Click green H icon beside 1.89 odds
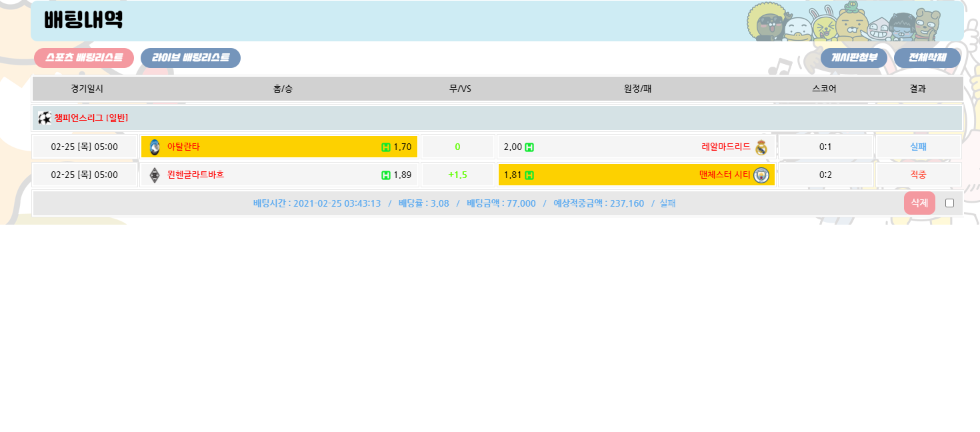The image size is (980, 432). (x=385, y=175)
